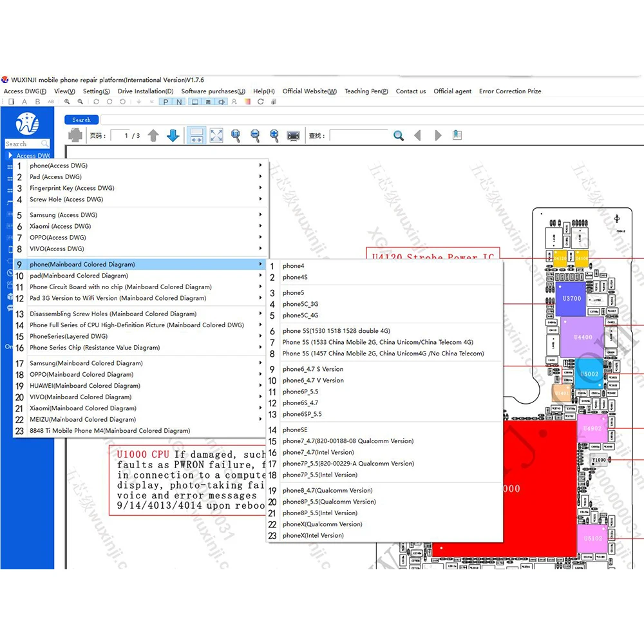
Task: Go to the next search result arrow
Action: 438,135
